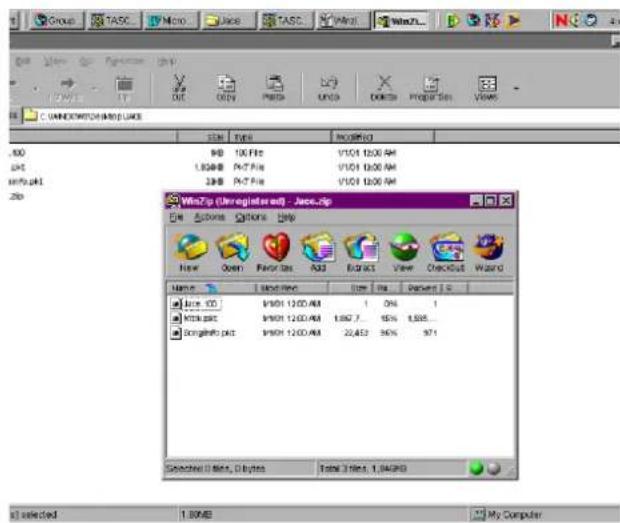Click the folder icon in the address bar

pos(30,116)
